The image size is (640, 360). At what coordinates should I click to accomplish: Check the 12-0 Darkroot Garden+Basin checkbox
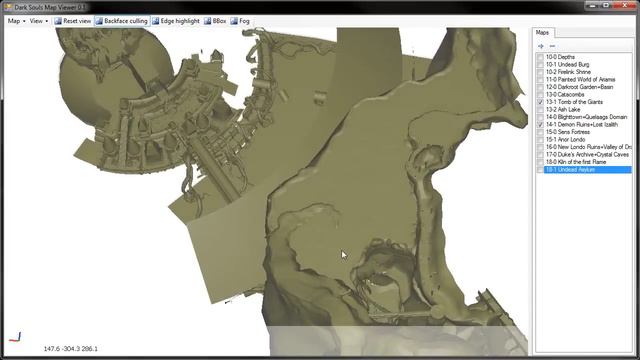pos(540,87)
